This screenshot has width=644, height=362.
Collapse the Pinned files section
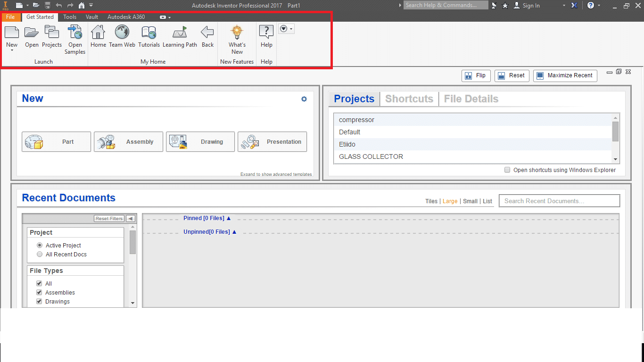[x=228, y=218]
